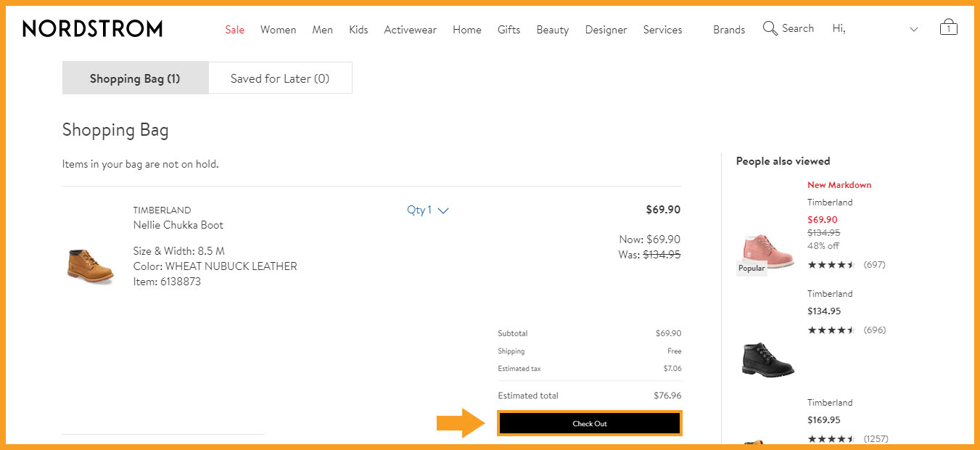Viewport: 980px width, 450px height.
Task: Open the Brands menu
Action: [729, 30]
